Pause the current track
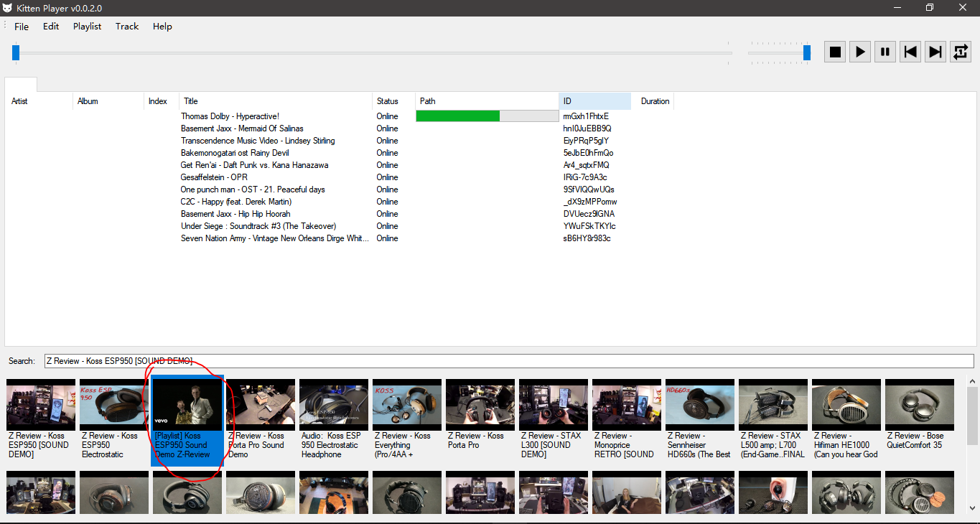Image resolution: width=980 pixels, height=524 pixels. click(x=885, y=52)
